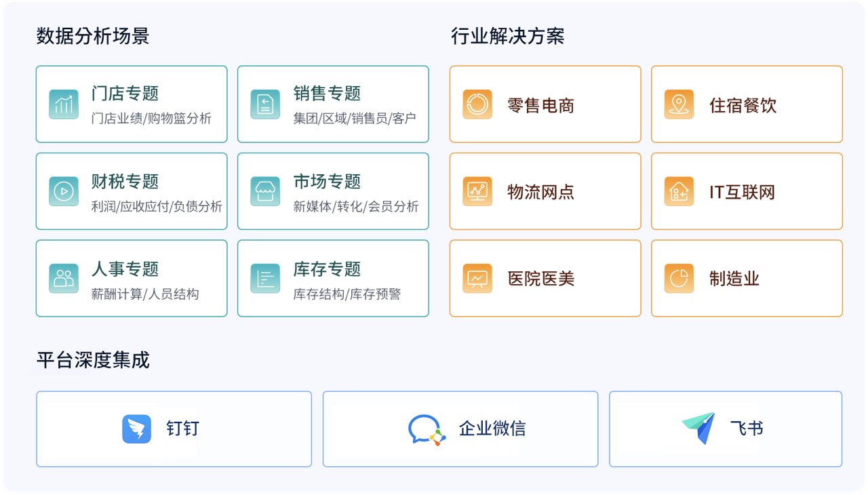Select the 零售电商 industry label
Image resolution: width=868 pixels, height=495 pixels.
click(540, 105)
